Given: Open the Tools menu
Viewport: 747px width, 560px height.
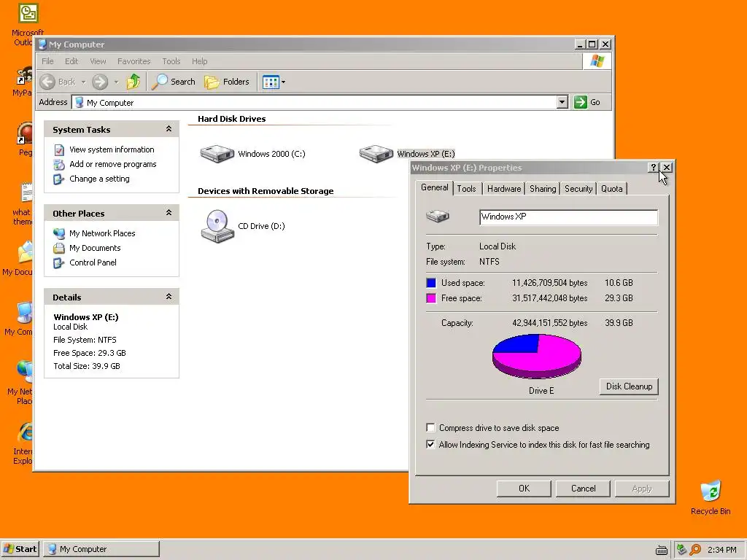Looking at the screenshot, I should [171, 61].
